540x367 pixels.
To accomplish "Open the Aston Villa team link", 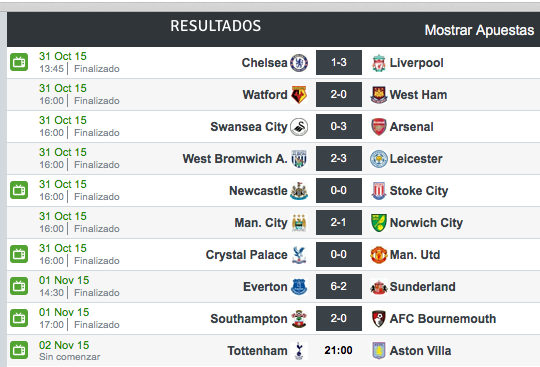I will [x=420, y=351].
